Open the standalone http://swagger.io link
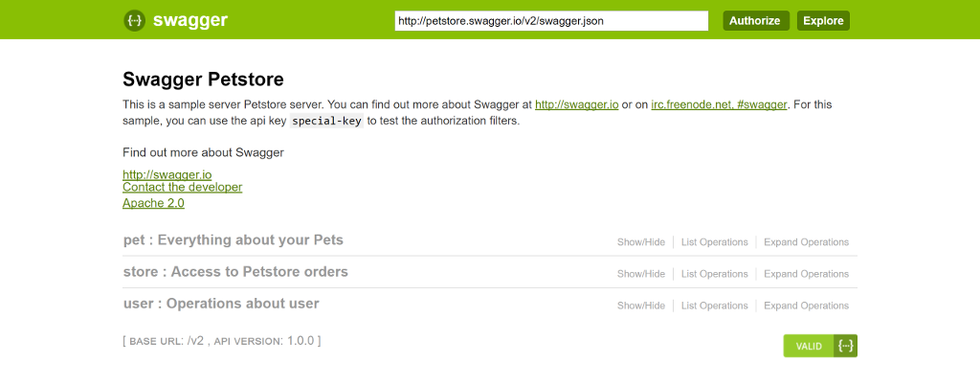The image size is (980, 386). pyautogui.click(x=167, y=175)
